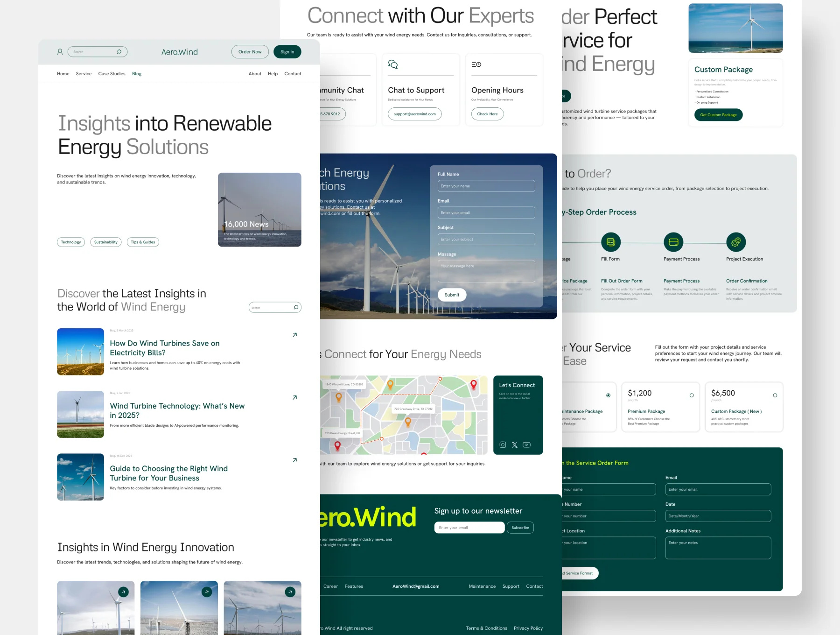Open Blog menu item
Viewport: 840px width, 635px height.
(137, 74)
